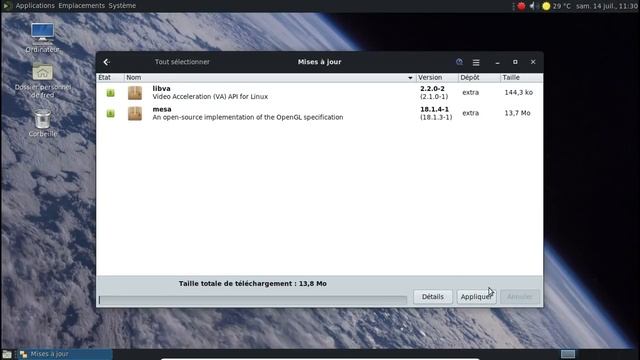
Task: Click the yellow weather sun icon
Action: point(546,6)
